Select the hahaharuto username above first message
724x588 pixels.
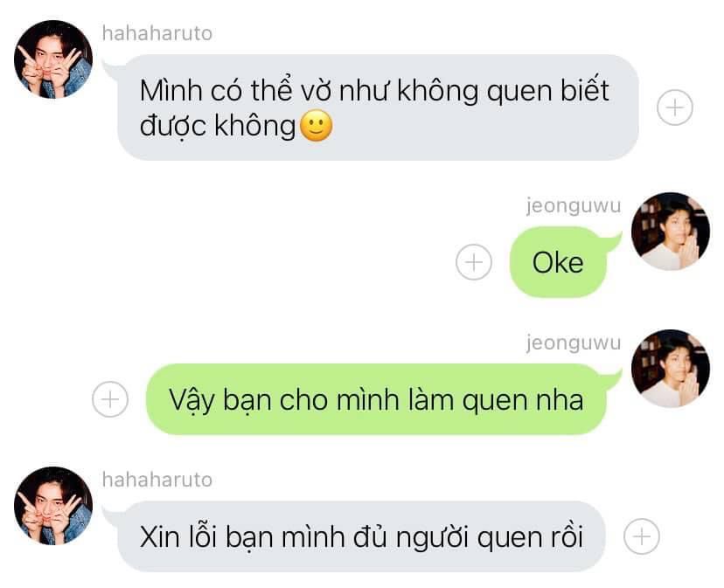(x=157, y=33)
